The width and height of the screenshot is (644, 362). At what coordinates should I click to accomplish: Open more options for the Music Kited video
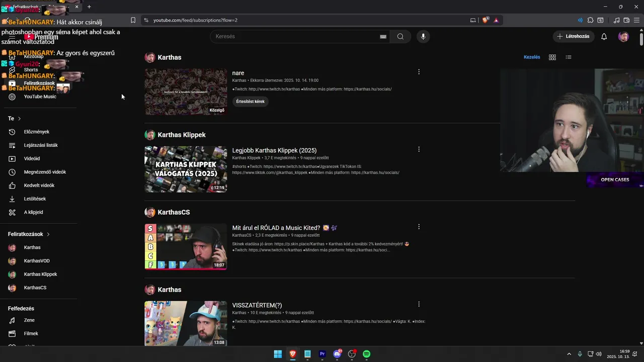click(x=419, y=227)
